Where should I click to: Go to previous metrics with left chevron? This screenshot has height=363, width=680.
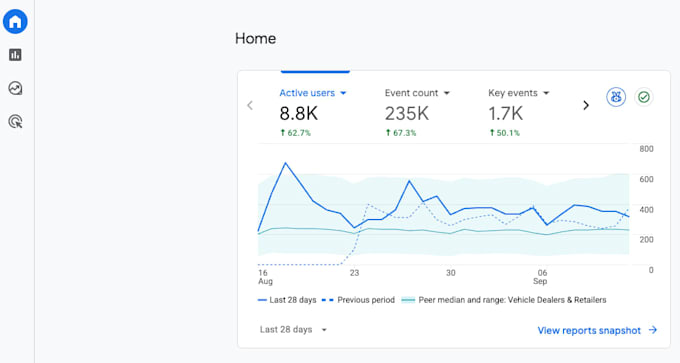click(250, 105)
